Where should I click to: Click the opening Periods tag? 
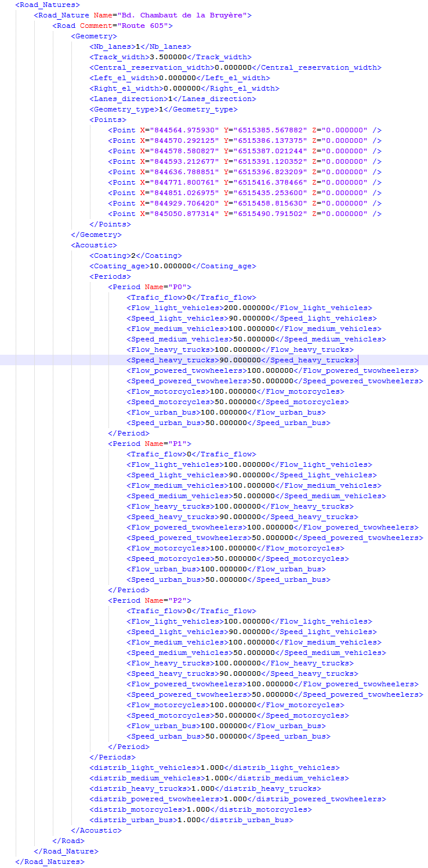click(x=110, y=276)
